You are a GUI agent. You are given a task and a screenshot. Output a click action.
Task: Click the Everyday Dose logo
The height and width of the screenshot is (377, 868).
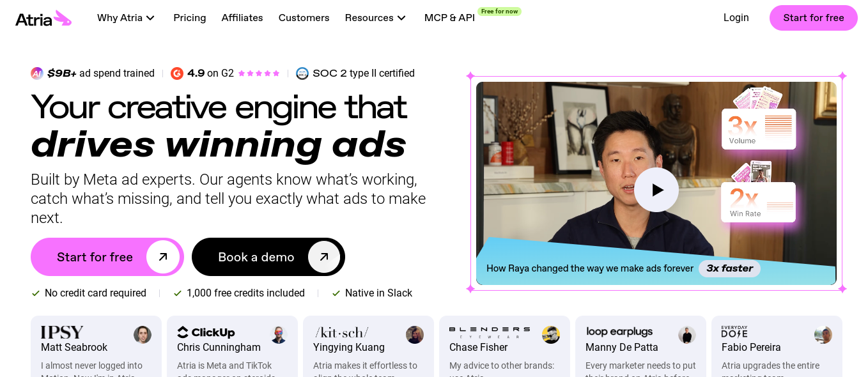[x=734, y=332]
